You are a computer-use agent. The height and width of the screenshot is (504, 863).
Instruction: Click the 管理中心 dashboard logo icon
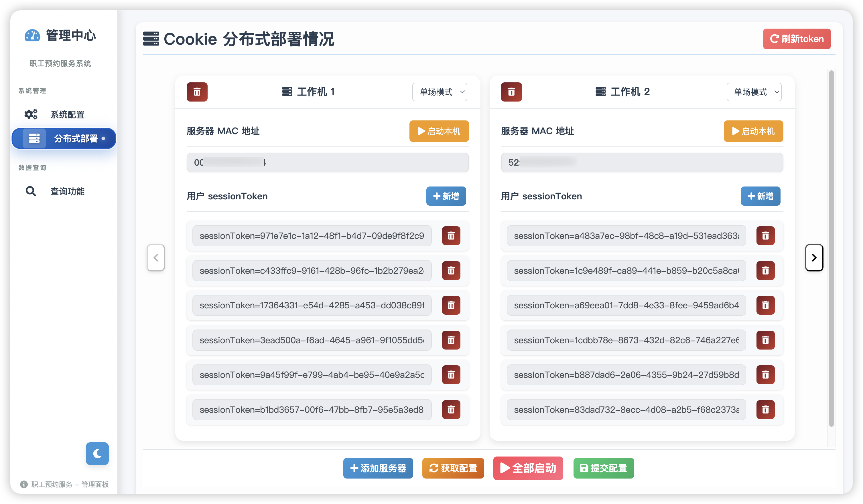(x=32, y=35)
